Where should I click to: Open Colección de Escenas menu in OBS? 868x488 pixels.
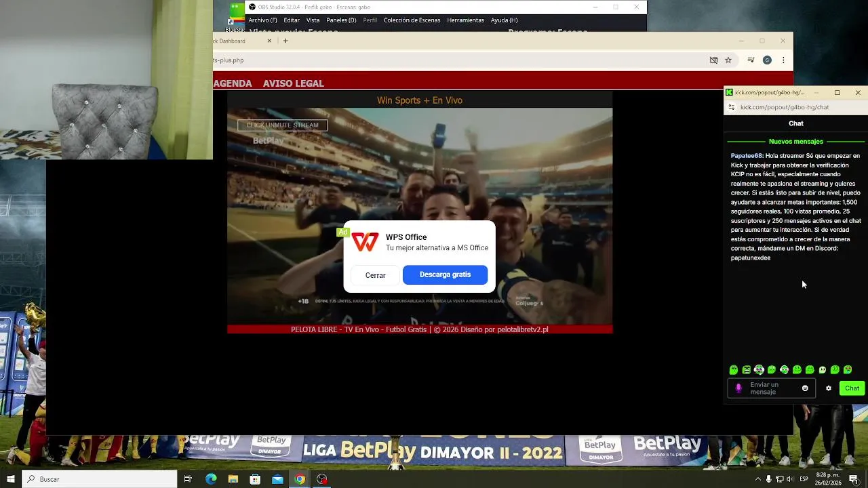(x=412, y=20)
